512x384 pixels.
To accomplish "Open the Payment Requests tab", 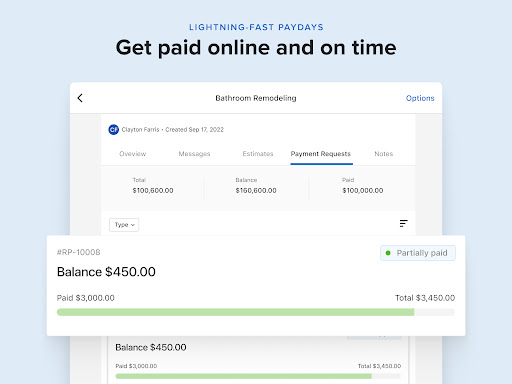I will (321, 154).
